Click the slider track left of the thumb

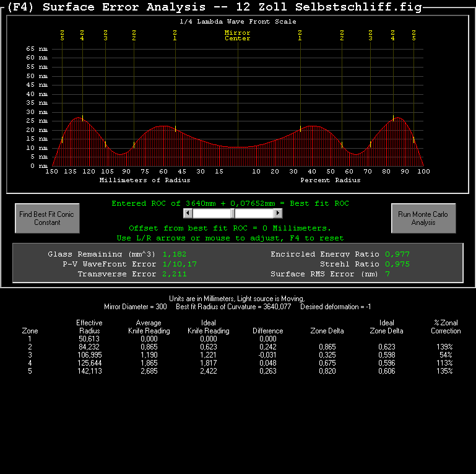pos(212,213)
